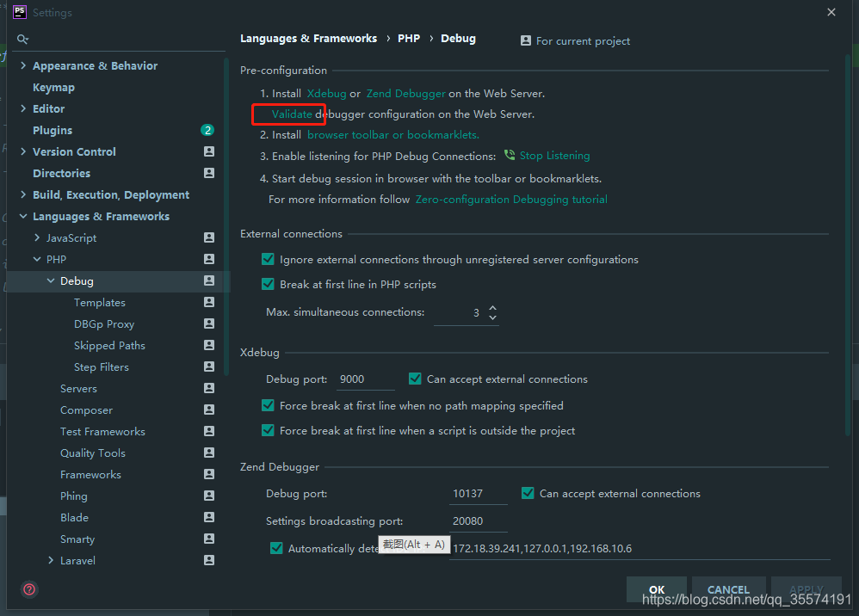Toggle Force break when no path mapping specified
Screen dimensions: 859x616
268,406
